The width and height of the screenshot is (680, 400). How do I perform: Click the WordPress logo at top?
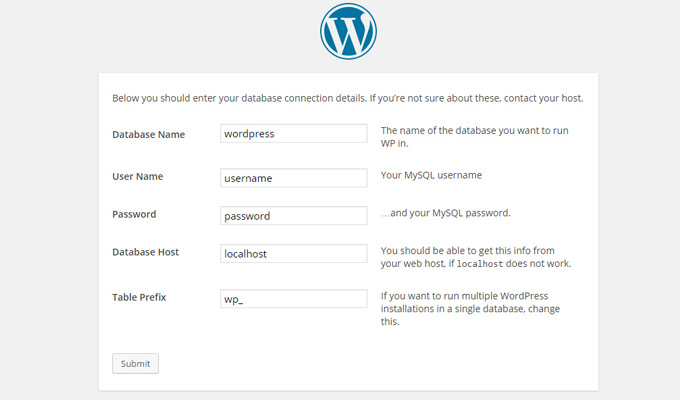click(348, 31)
